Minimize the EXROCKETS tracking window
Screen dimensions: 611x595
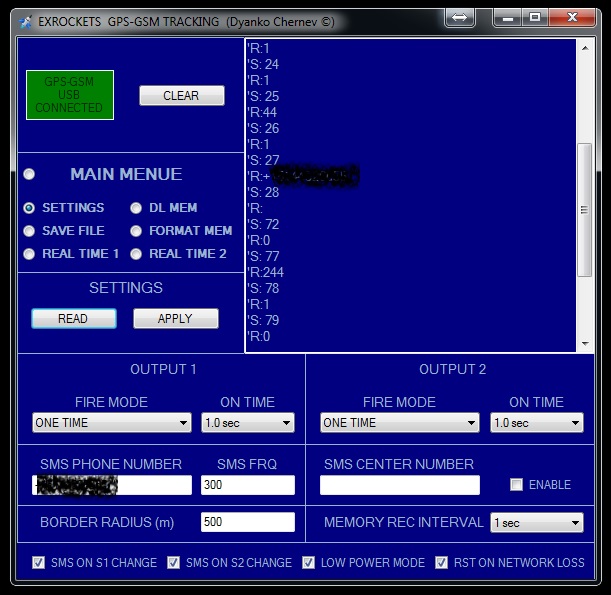pos(507,18)
